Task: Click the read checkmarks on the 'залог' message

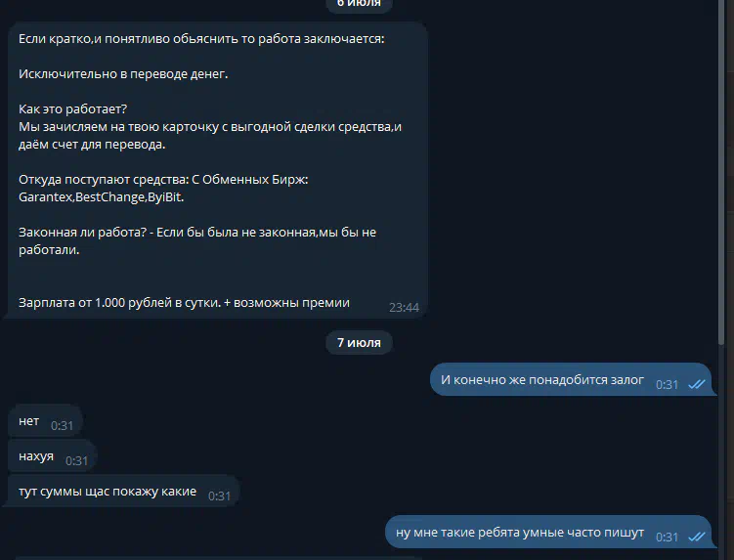Action: point(697,384)
